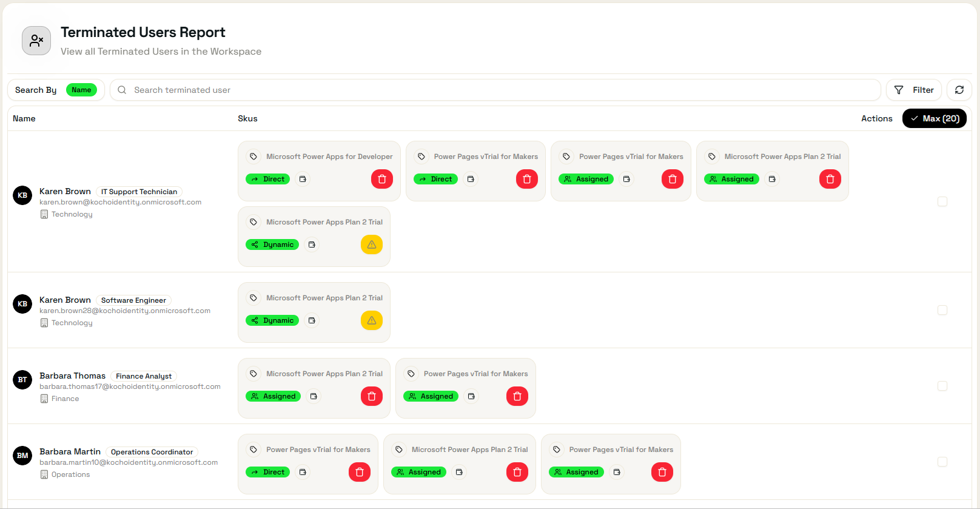The width and height of the screenshot is (980, 509).
Task: Delete Barbara Thomas's Power Pages vTrial license
Action: (517, 396)
